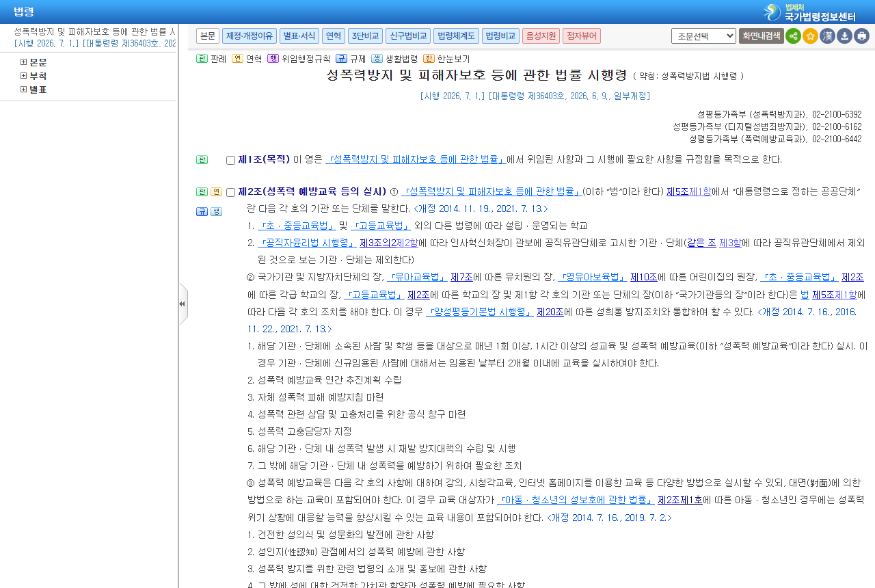Open the 3단비교 tab

(x=365, y=36)
